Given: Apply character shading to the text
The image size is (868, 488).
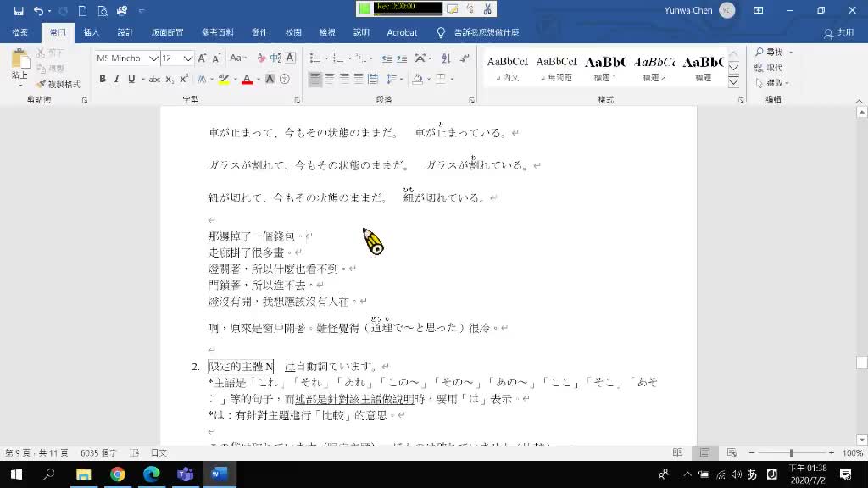Looking at the screenshot, I should click(x=270, y=79).
